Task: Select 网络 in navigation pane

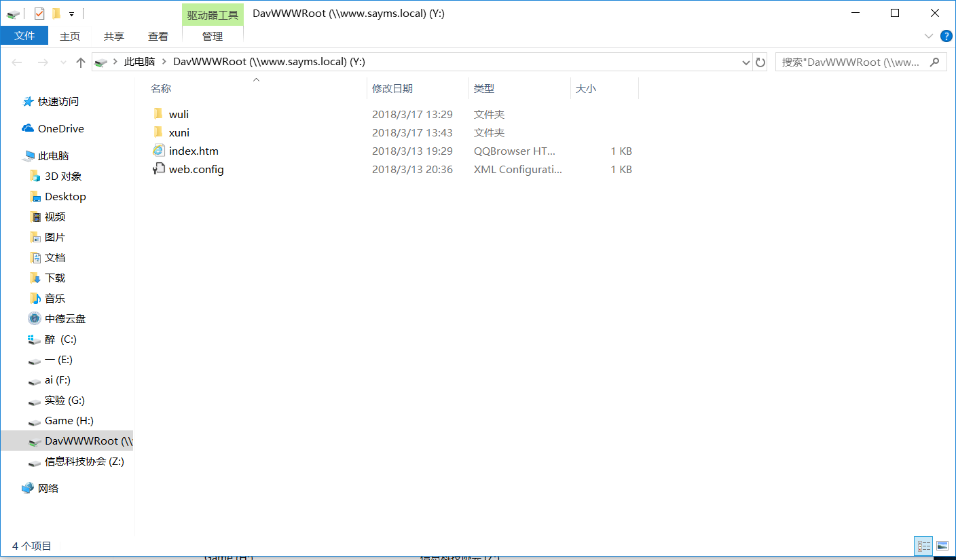Action: 48,488
